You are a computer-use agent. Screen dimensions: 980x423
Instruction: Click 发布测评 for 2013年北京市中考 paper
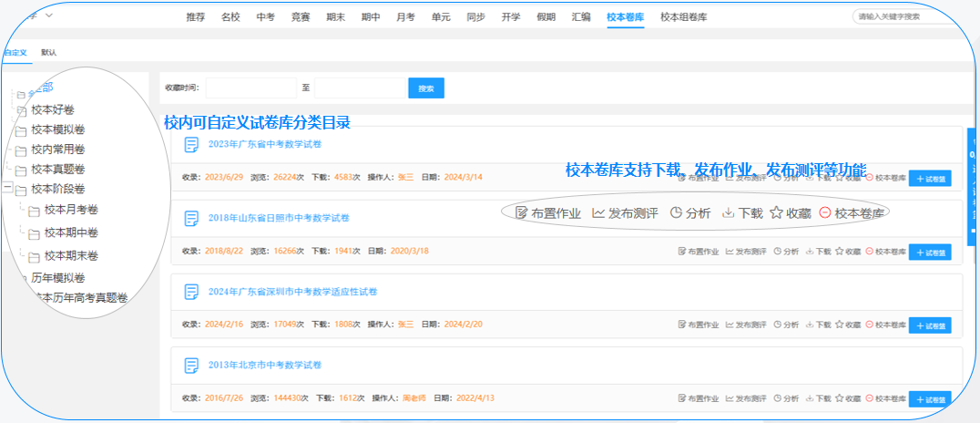746,398
